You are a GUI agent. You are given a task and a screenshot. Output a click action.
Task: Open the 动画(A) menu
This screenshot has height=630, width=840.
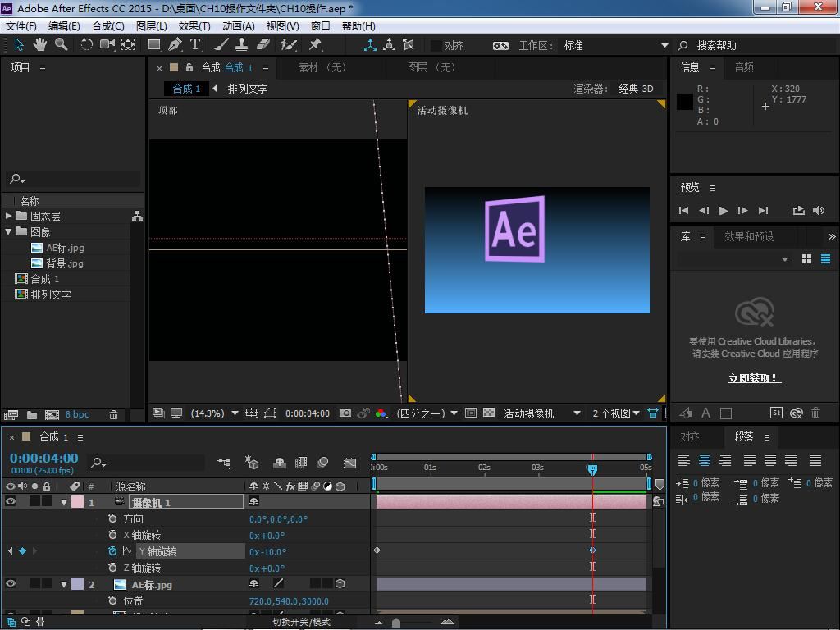point(239,25)
